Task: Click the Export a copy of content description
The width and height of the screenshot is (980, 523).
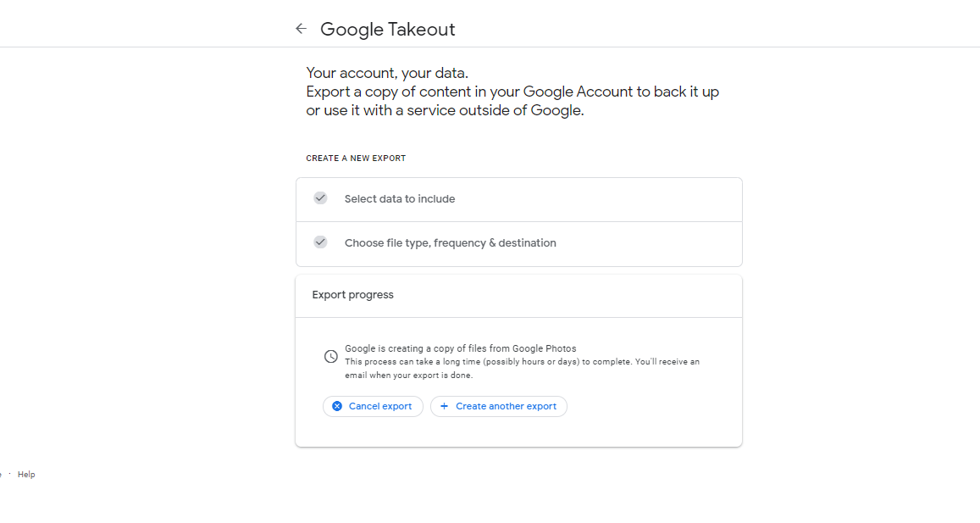Action: point(512,92)
